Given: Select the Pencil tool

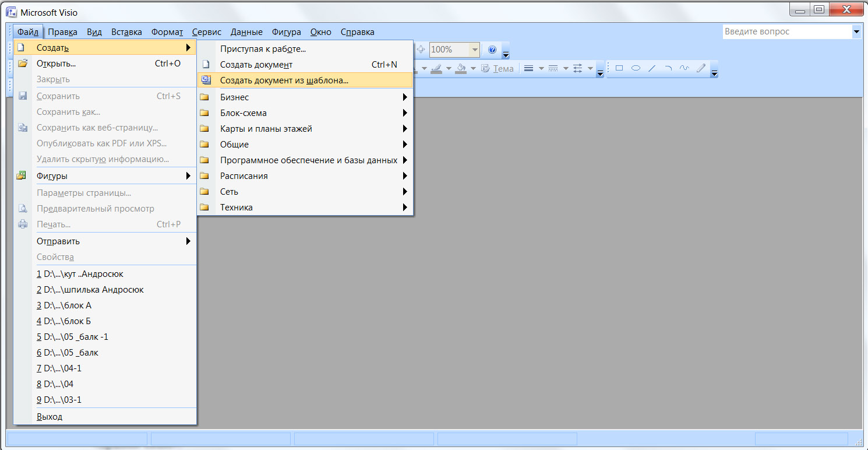Looking at the screenshot, I should click(701, 68).
